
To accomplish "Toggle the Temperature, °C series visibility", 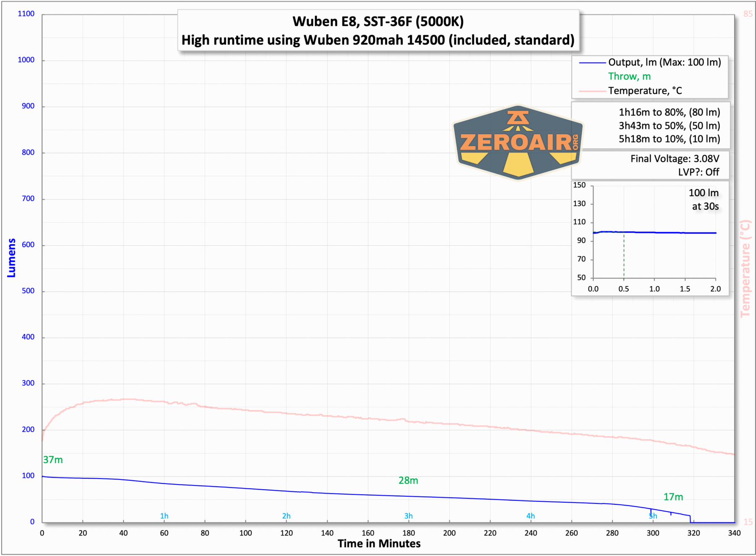I will tap(645, 91).
